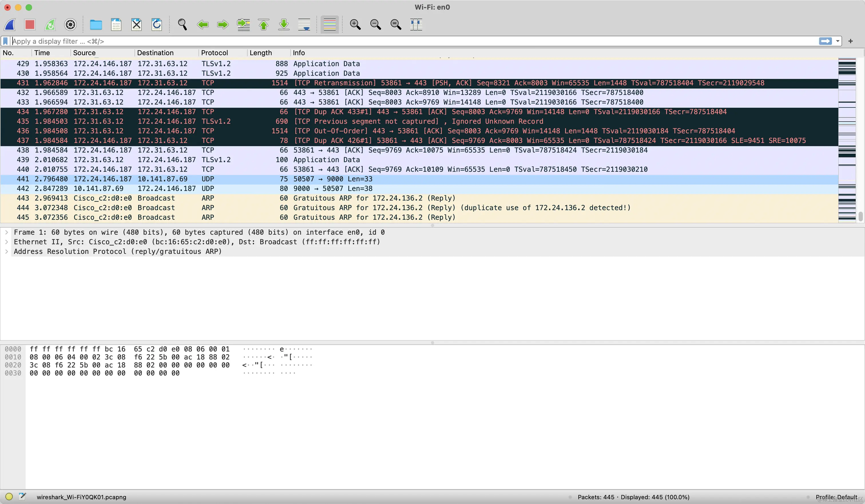Screen dimensions: 865x504
Task: Click Resize columns toolbar icon
Action: tap(416, 24)
